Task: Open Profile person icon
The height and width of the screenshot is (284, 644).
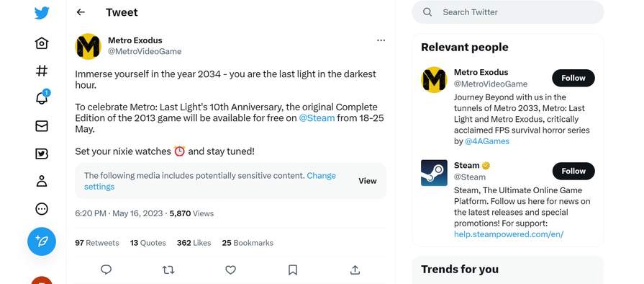Action: pyautogui.click(x=42, y=181)
